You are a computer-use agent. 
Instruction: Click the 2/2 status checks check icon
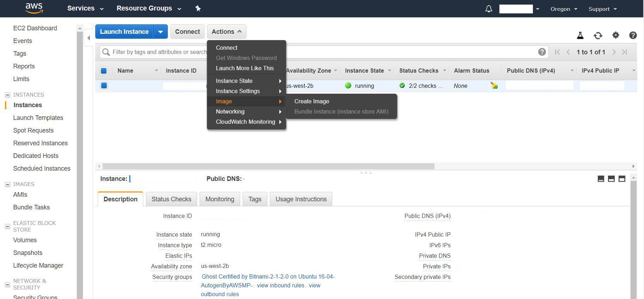click(402, 85)
